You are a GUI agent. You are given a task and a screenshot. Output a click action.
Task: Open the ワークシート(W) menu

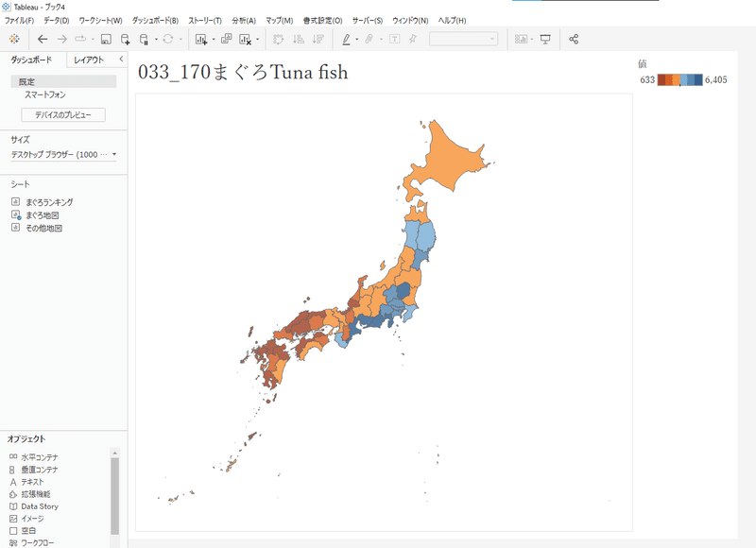pyautogui.click(x=101, y=20)
